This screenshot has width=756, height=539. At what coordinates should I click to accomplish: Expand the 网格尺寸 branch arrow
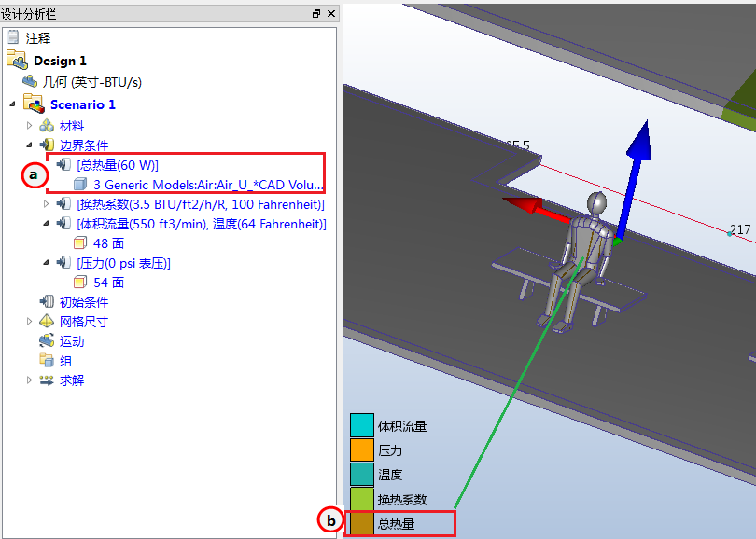click(x=30, y=322)
